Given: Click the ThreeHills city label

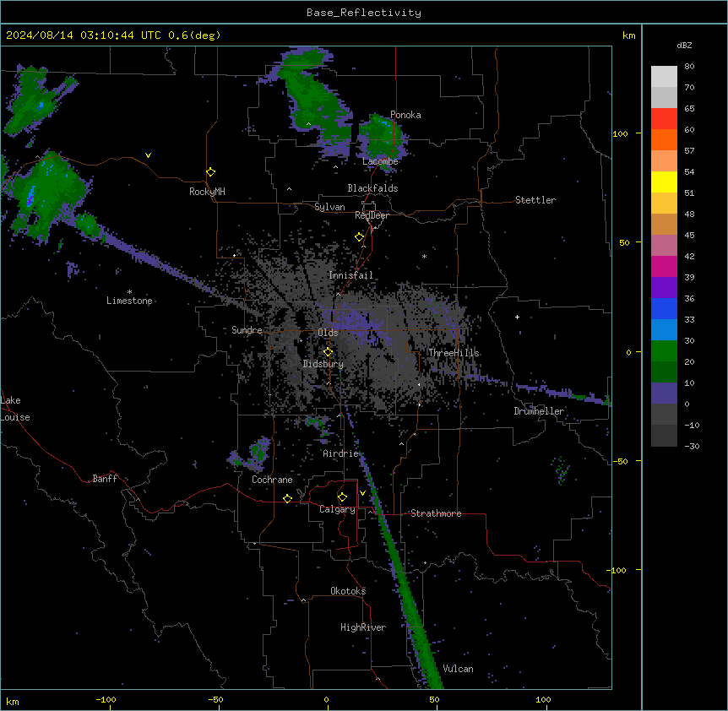Looking at the screenshot, I should (x=454, y=353).
